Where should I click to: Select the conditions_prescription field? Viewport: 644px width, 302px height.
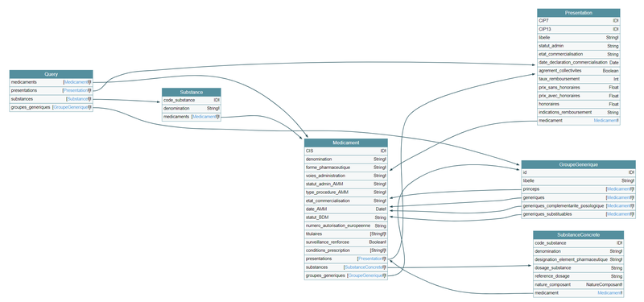[346, 250]
